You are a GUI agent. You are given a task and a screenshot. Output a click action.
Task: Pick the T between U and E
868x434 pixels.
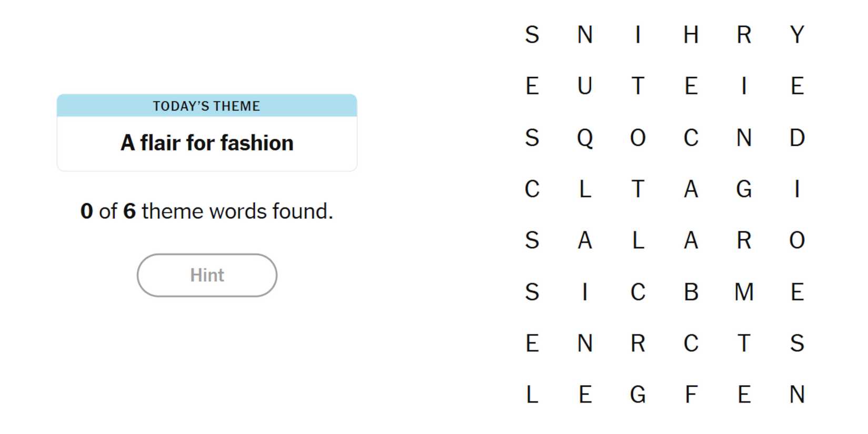[638, 86]
